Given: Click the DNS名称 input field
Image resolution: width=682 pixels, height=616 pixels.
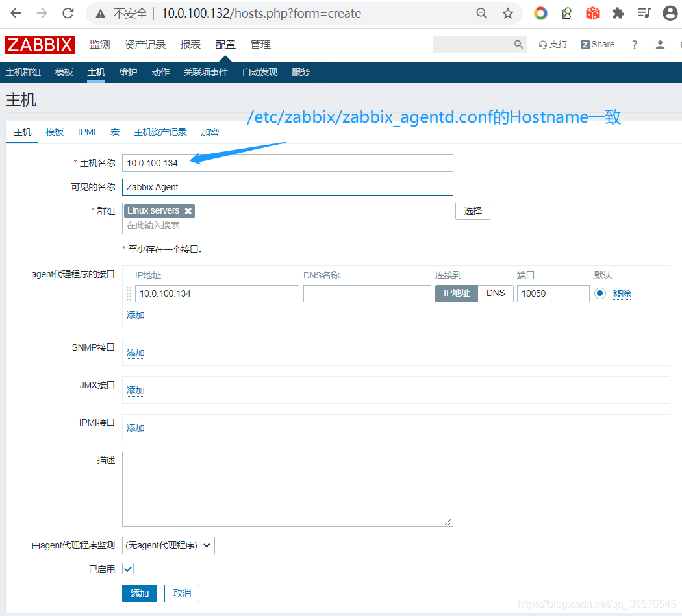Looking at the screenshot, I should (x=367, y=293).
